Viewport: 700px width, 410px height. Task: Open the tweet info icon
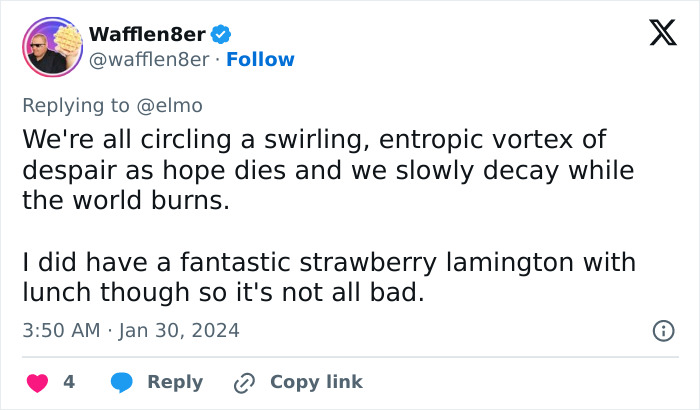coord(662,330)
